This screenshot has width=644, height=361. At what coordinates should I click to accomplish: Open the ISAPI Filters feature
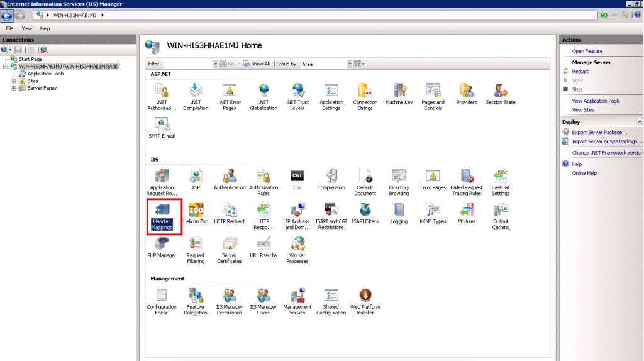coord(365,213)
